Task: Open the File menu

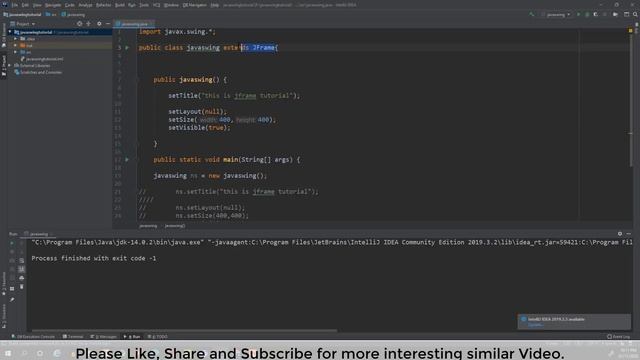Action: [15, 5]
